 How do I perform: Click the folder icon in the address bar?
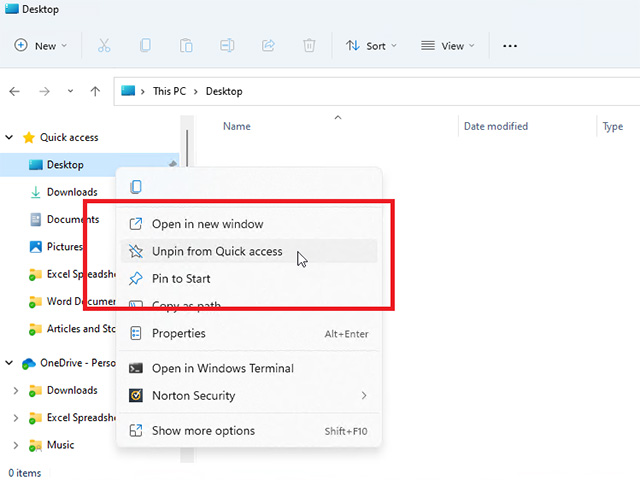(x=128, y=91)
